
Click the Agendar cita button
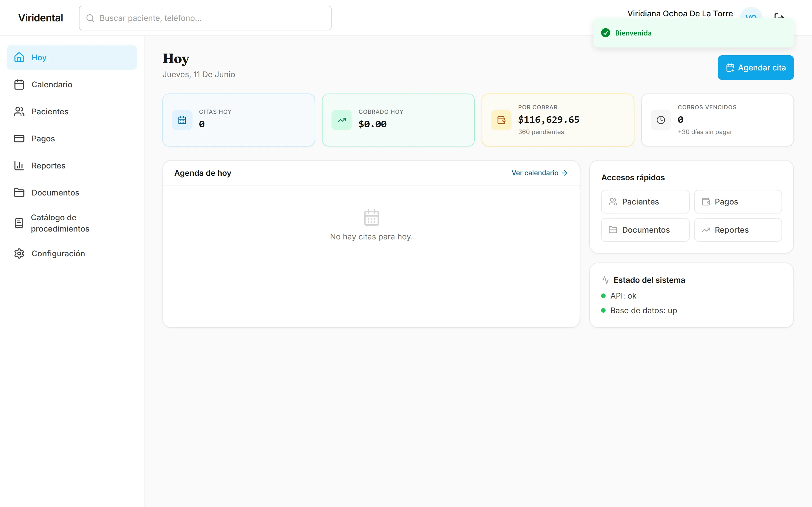(756, 68)
